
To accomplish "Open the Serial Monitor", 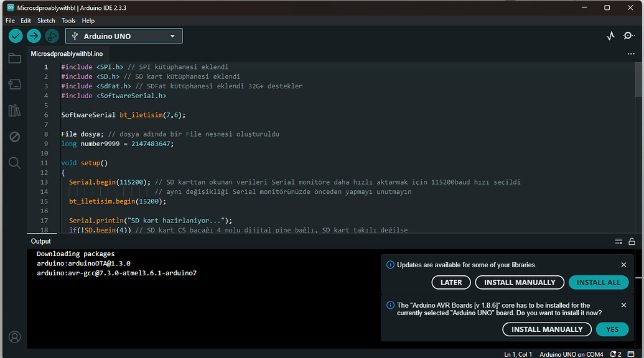I will coord(628,36).
